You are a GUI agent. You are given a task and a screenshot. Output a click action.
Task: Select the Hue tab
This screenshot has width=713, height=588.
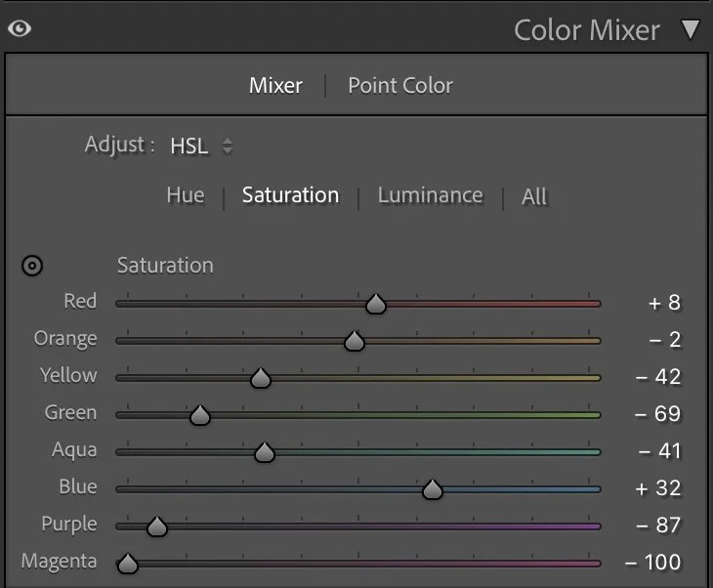[186, 195]
